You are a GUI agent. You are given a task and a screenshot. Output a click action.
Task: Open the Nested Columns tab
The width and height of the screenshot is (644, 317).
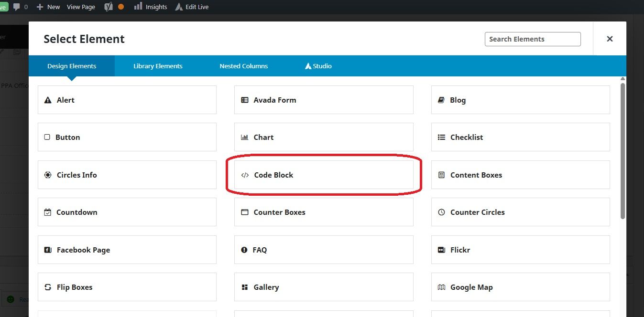click(x=243, y=66)
